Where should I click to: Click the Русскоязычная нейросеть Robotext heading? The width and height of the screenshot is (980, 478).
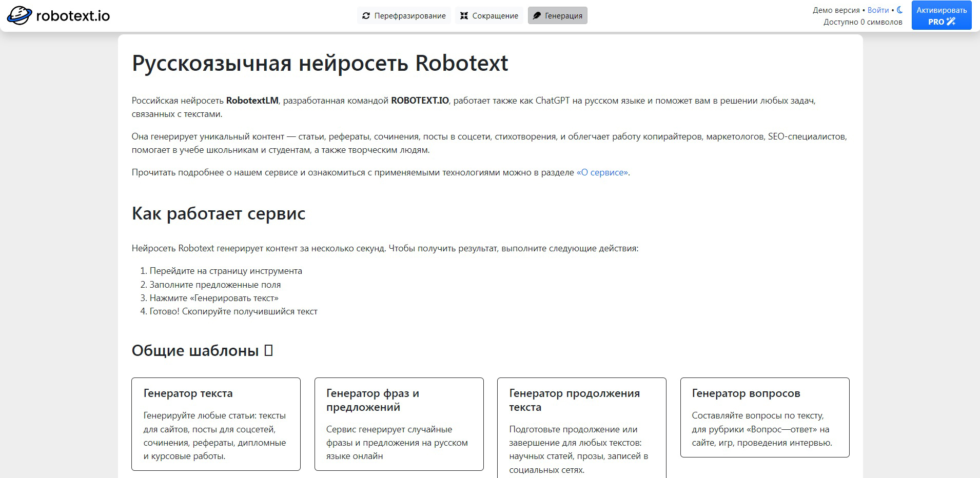(320, 63)
